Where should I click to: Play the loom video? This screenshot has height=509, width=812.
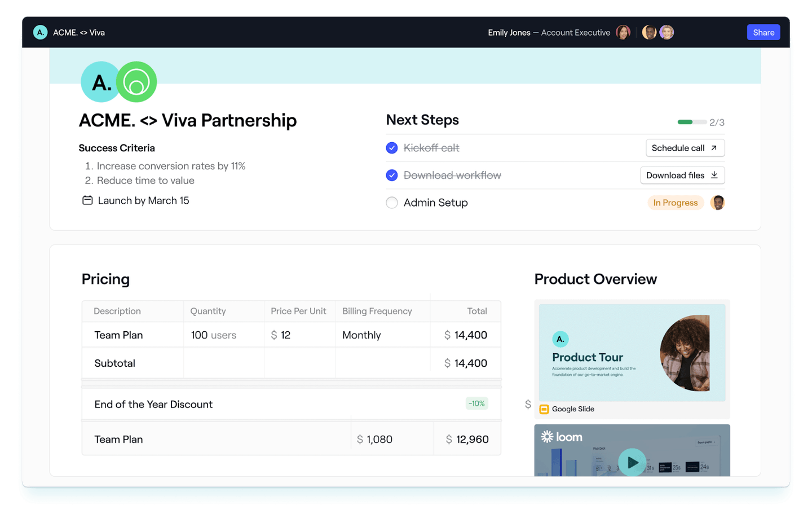click(632, 462)
